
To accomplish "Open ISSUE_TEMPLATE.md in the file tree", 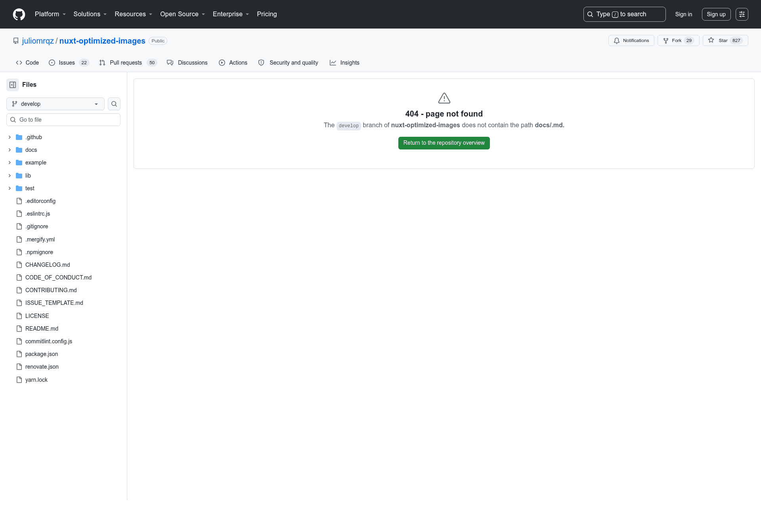I will [x=63, y=303].
